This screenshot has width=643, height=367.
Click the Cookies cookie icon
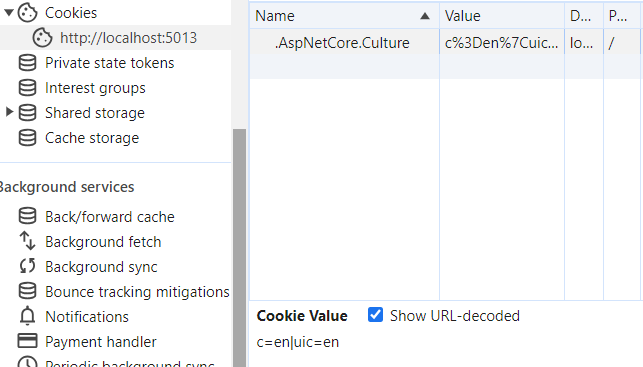tap(27, 13)
